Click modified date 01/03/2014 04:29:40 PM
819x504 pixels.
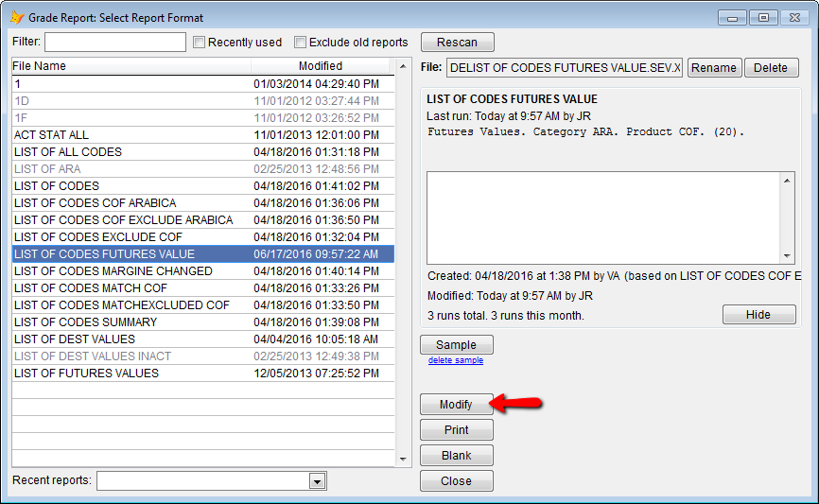(317, 84)
